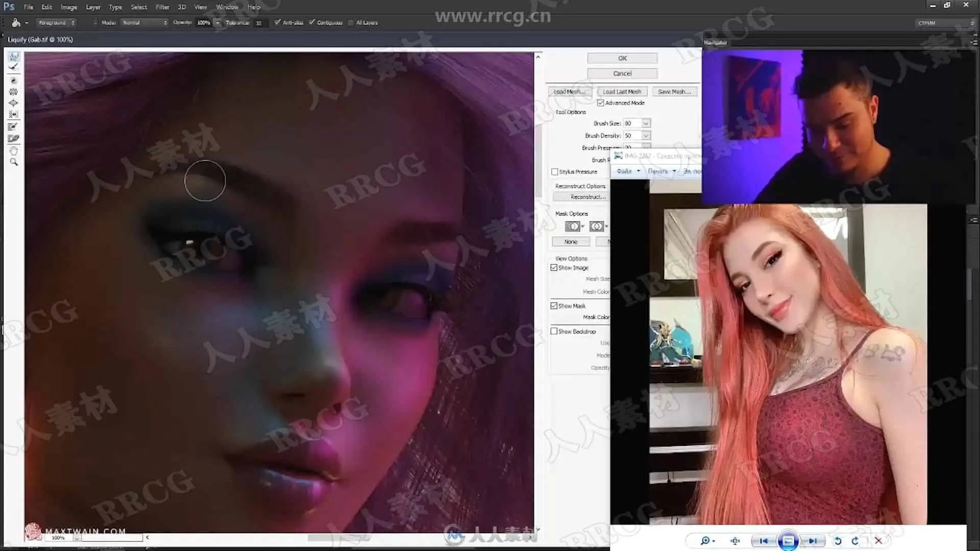
Task: Open the Edit menu
Action: (47, 7)
